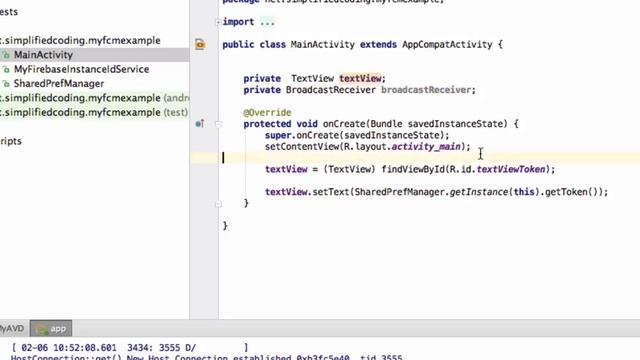
Task: Click super.onCreate(savedInstanceState) line
Action: point(357,135)
